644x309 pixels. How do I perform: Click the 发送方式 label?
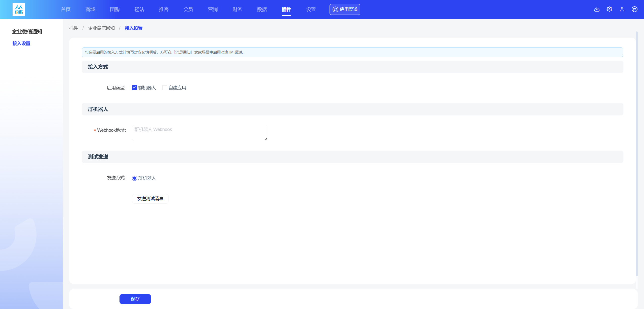[116, 178]
